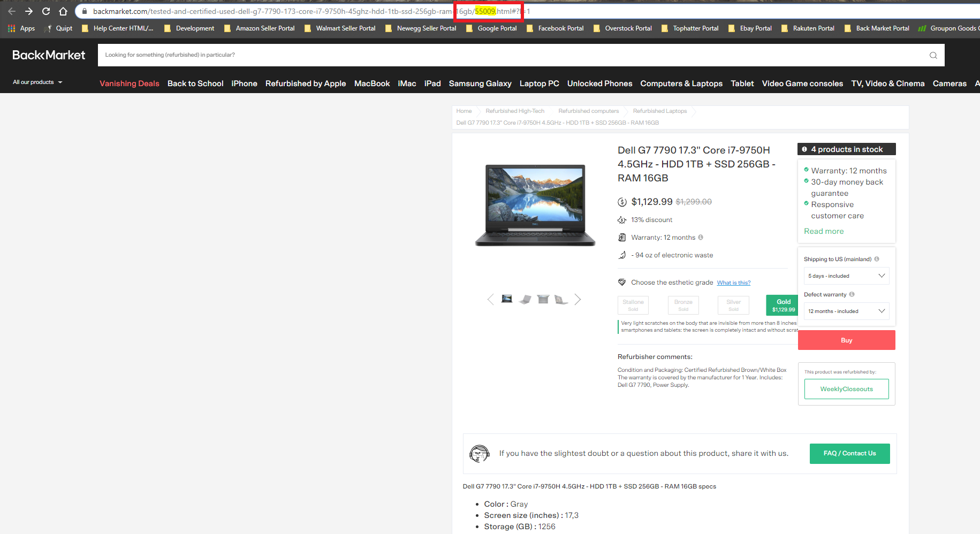Show previous product image with left chevron
980x534 pixels.
(x=490, y=300)
